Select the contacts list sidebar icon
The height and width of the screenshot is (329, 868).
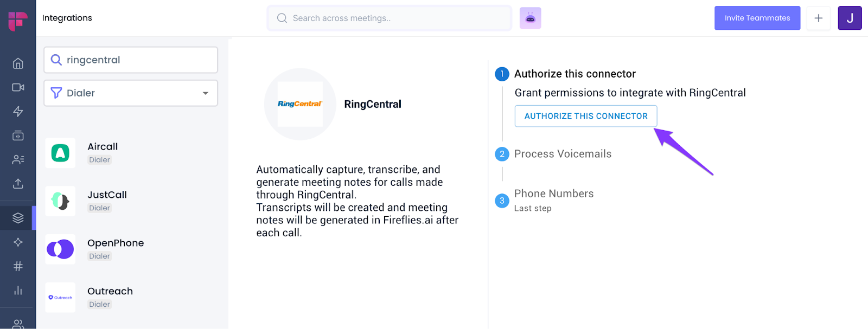18,159
